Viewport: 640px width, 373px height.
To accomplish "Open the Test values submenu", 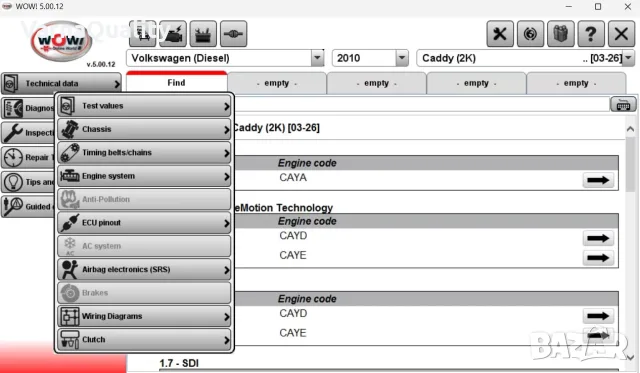I will click(x=144, y=106).
